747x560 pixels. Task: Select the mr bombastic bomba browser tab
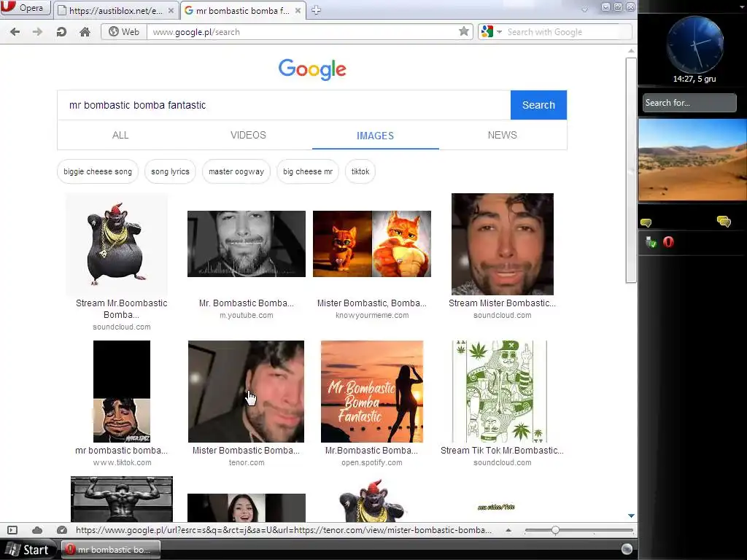[241, 10]
